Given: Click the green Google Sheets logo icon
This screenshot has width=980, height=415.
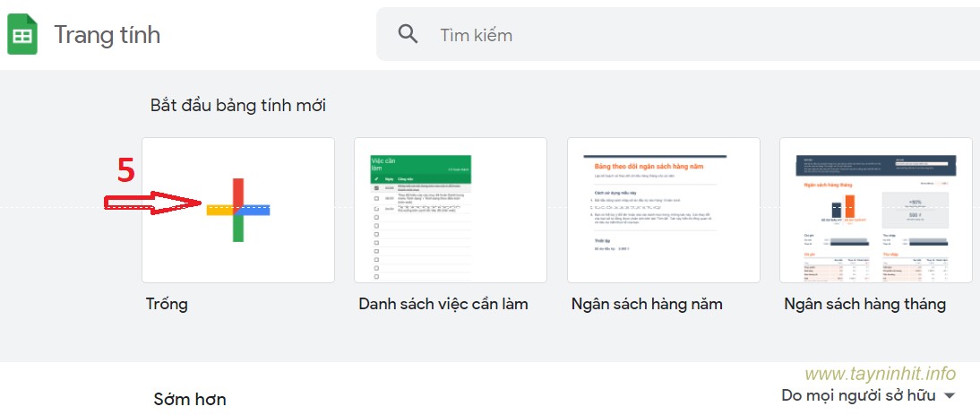Looking at the screenshot, I should coord(21,36).
